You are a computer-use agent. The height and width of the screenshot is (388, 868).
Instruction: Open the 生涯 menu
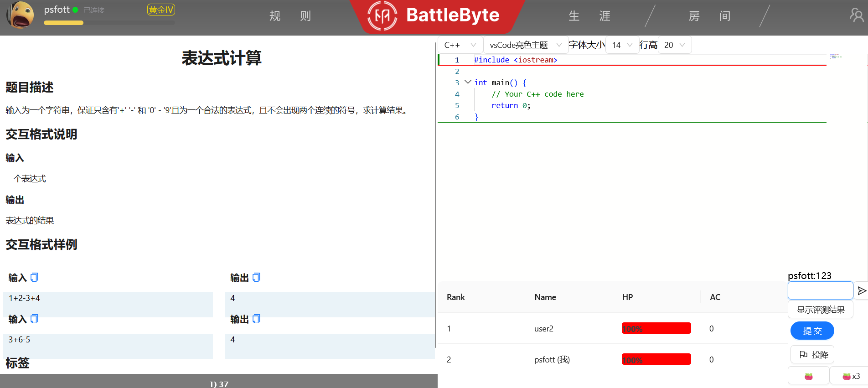pyautogui.click(x=589, y=16)
